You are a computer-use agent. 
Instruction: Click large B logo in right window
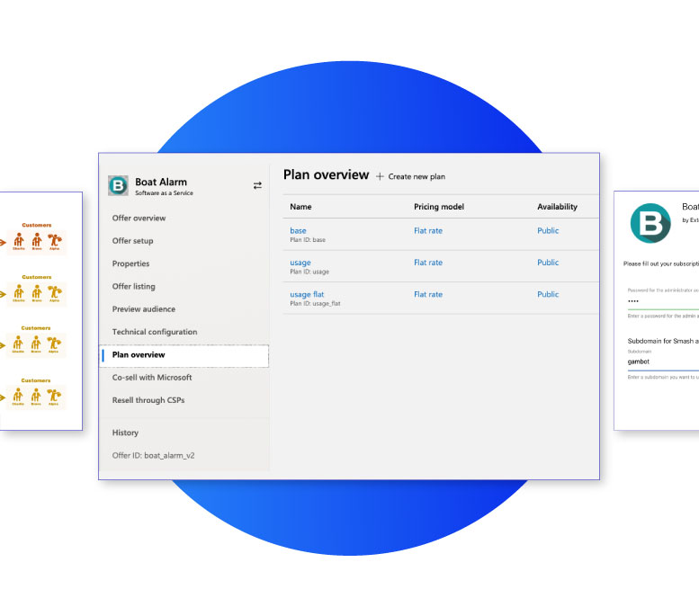pyautogui.click(x=650, y=223)
